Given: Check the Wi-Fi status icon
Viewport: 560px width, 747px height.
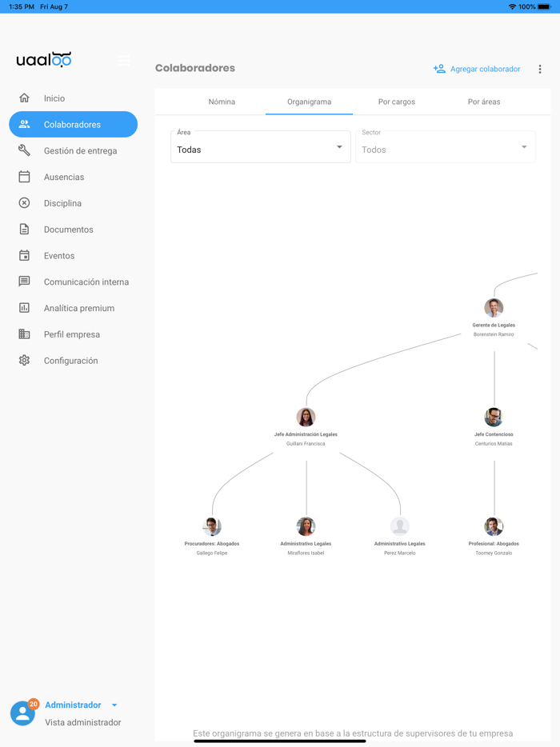Looking at the screenshot, I should tap(512, 6).
